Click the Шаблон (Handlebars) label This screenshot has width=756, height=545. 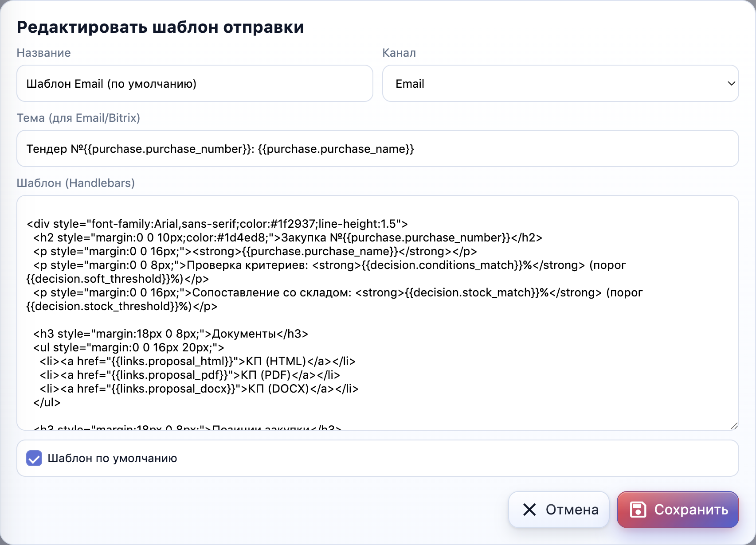(x=75, y=183)
